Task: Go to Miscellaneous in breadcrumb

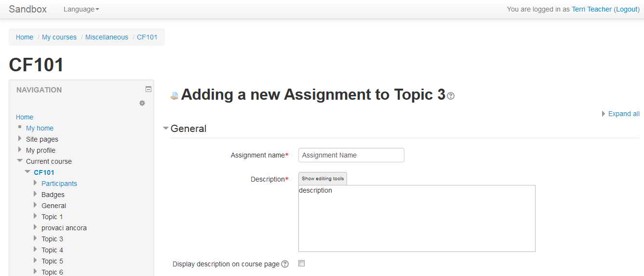Action: coord(107,37)
